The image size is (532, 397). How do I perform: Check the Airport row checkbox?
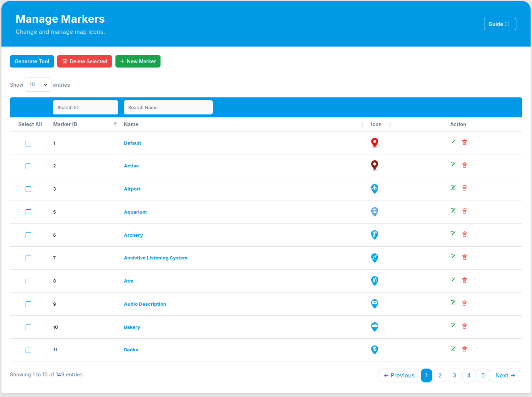28,189
